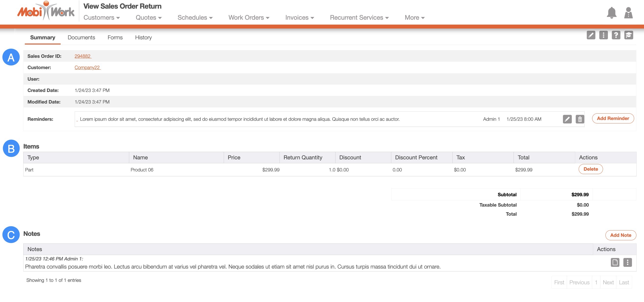This screenshot has width=644, height=302.
Task: Expand the Customers dropdown menu
Action: click(x=101, y=17)
